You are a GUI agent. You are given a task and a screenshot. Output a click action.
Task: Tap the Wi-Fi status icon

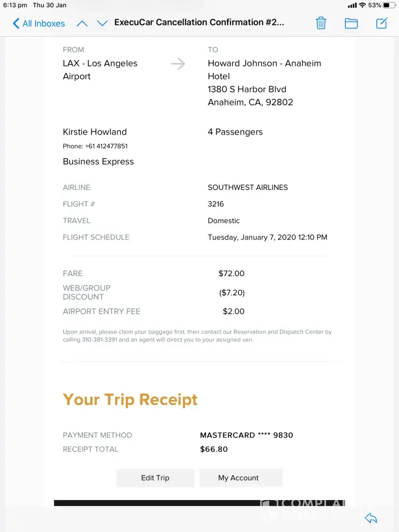tap(362, 5)
